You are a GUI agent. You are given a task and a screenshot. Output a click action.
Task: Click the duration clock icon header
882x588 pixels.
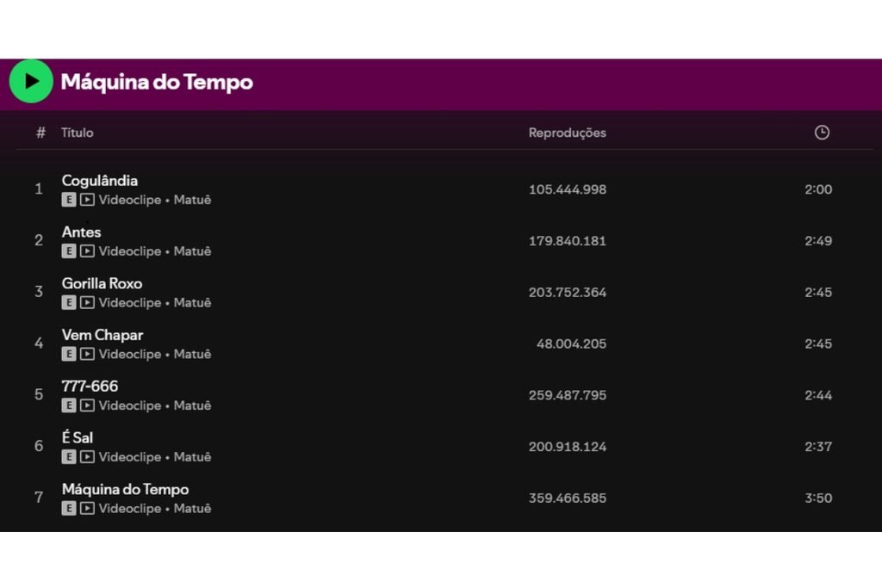(822, 133)
